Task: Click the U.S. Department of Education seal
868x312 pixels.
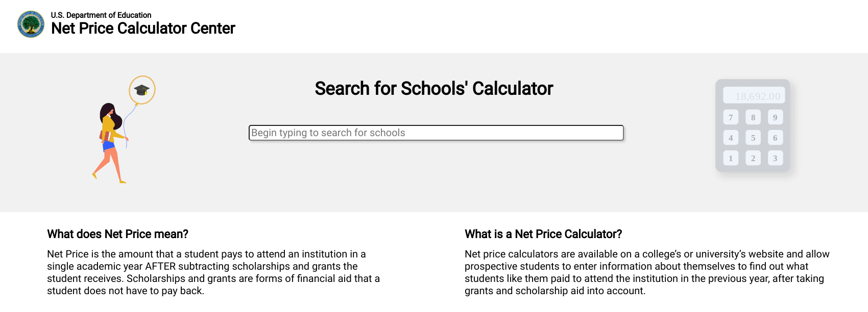Action: pos(32,22)
